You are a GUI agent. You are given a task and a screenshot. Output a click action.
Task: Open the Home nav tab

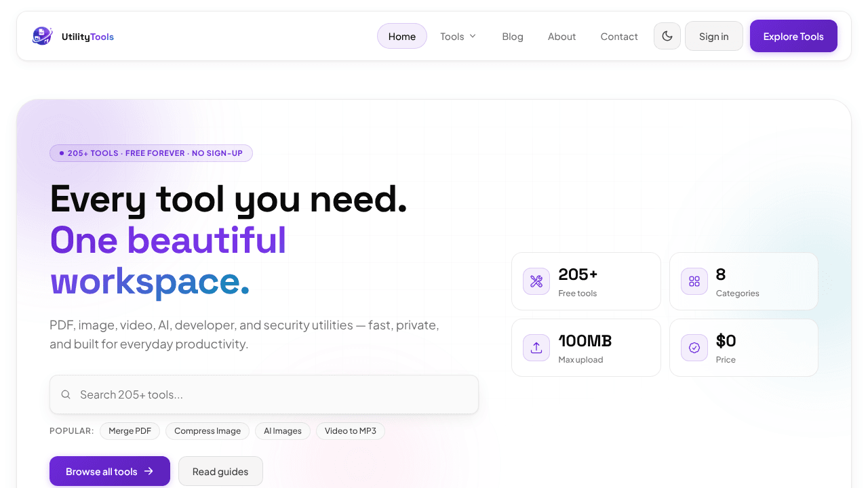(x=402, y=36)
